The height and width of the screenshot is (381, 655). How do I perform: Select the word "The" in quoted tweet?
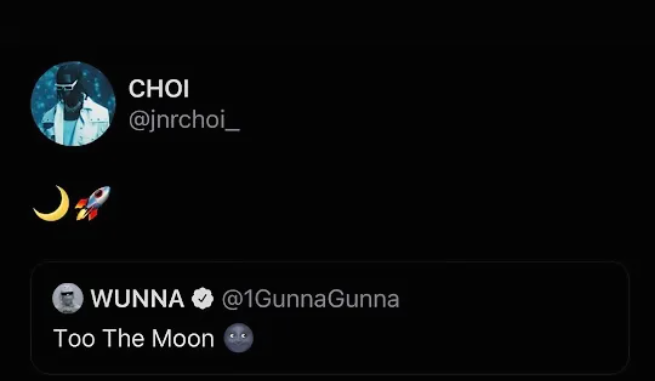click(123, 338)
